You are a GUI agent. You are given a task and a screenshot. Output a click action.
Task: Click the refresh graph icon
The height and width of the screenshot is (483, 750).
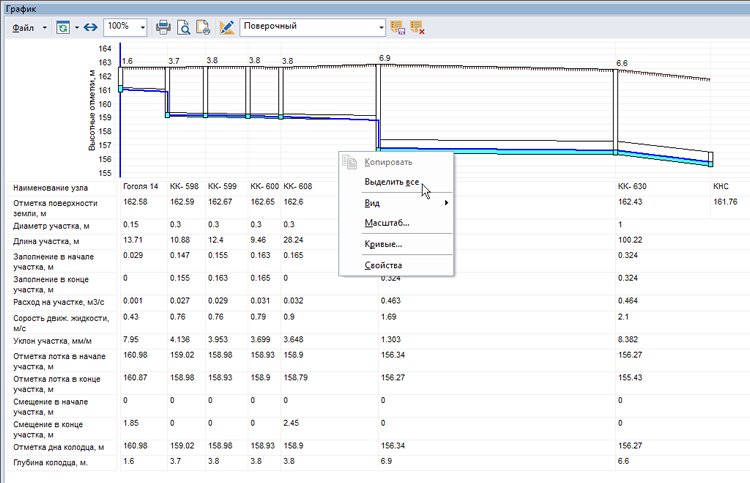(62, 27)
